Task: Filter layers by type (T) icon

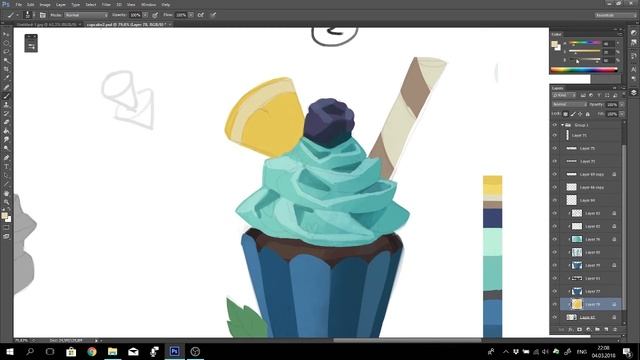Action: pyautogui.click(x=599, y=95)
